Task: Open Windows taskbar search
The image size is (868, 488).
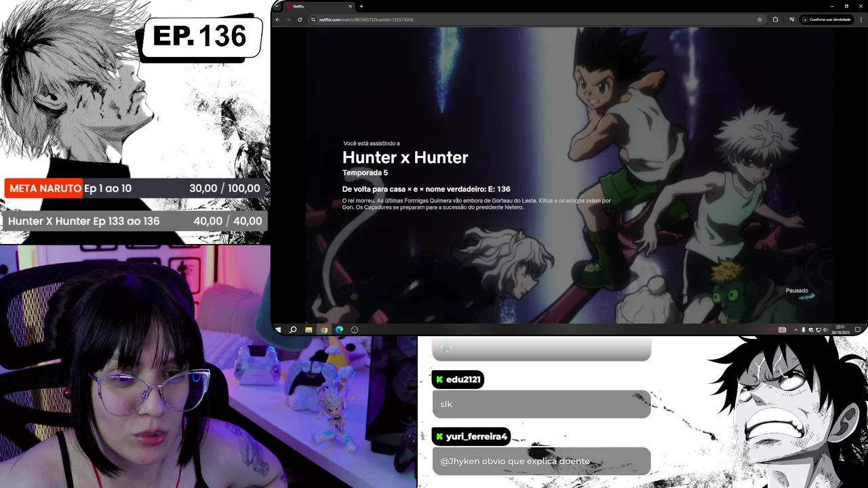Action: point(293,329)
